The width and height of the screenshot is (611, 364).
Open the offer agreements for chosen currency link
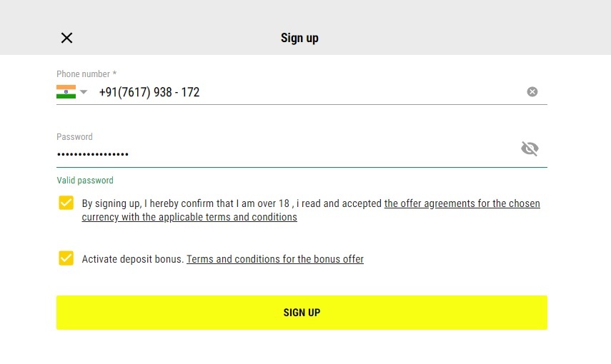click(x=462, y=203)
